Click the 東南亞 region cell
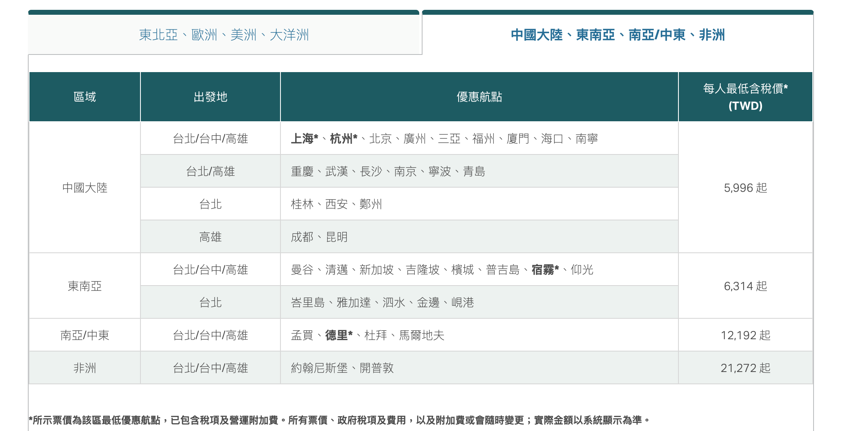The image size is (868, 431). pos(85,286)
